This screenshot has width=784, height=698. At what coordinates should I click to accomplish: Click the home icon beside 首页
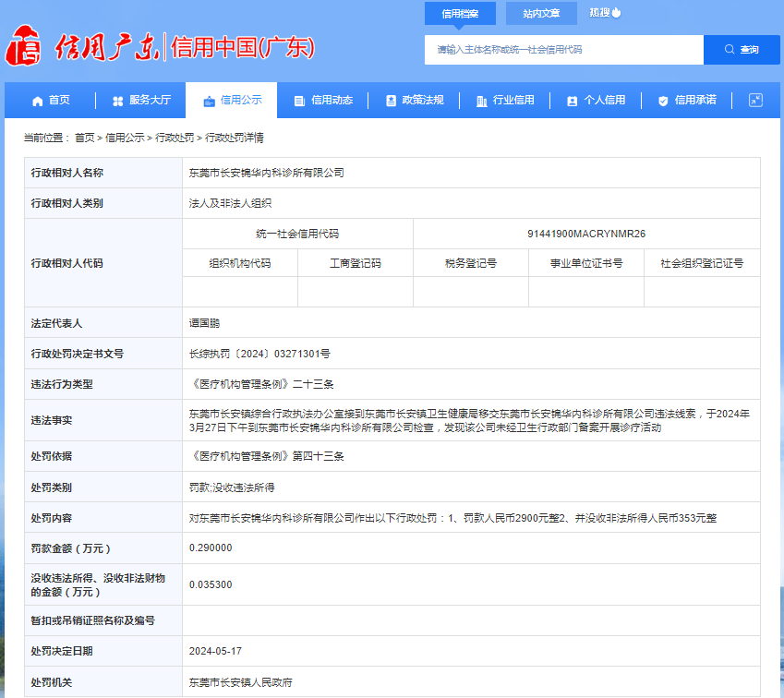(x=38, y=101)
